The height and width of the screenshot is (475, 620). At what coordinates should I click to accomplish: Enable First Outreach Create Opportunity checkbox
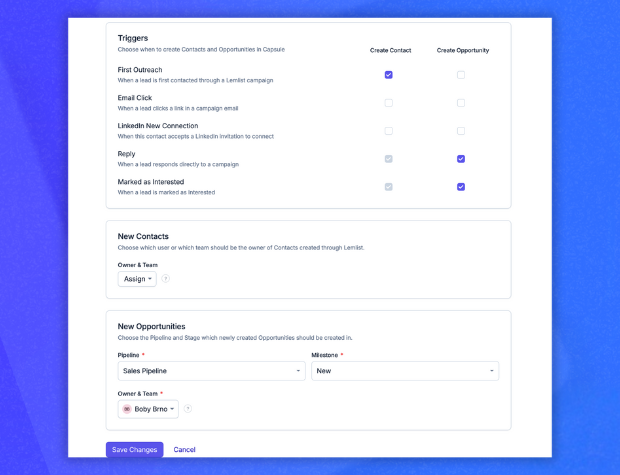click(x=461, y=75)
